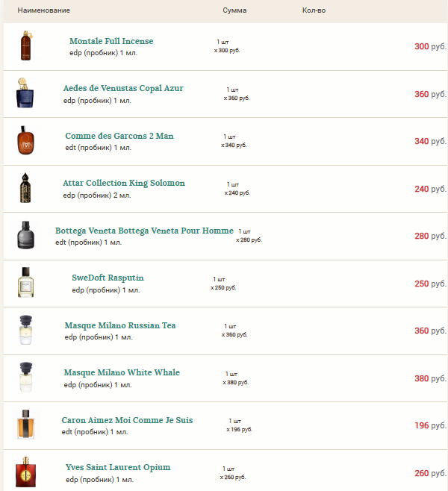Click the '1 шт x 300 руб.' quantity text
This screenshot has width=448, height=491.
coord(227,46)
